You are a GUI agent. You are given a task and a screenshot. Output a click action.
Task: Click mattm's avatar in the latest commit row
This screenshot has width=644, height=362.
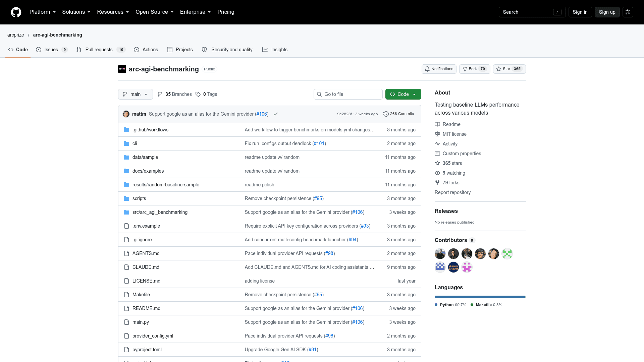coord(126,114)
